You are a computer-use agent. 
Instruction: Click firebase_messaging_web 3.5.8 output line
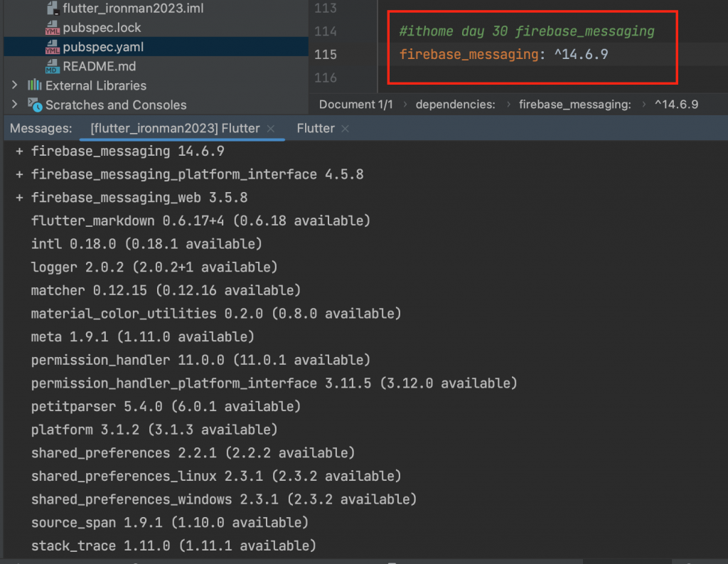click(132, 198)
